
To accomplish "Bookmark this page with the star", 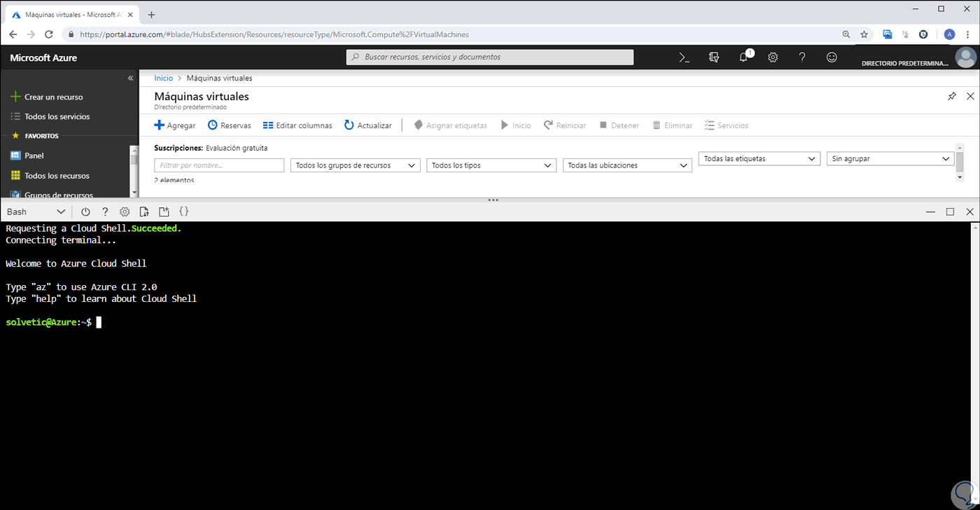I will point(864,34).
